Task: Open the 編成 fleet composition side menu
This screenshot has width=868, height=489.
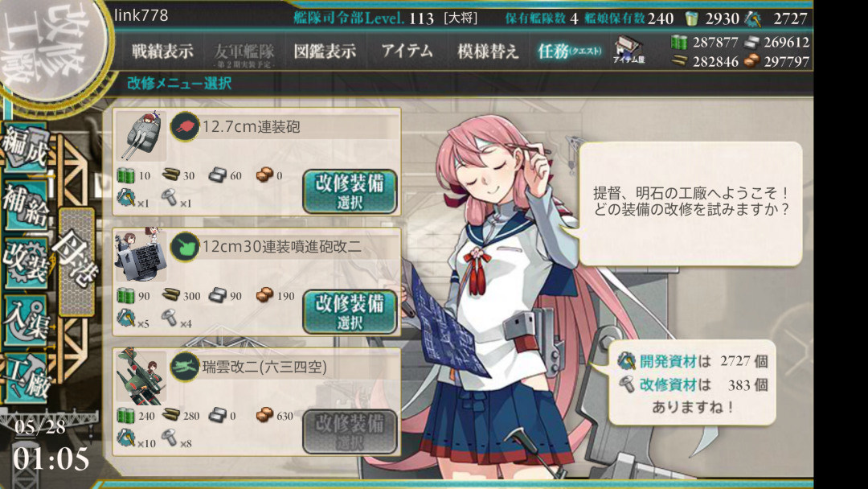Action: pos(26,147)
